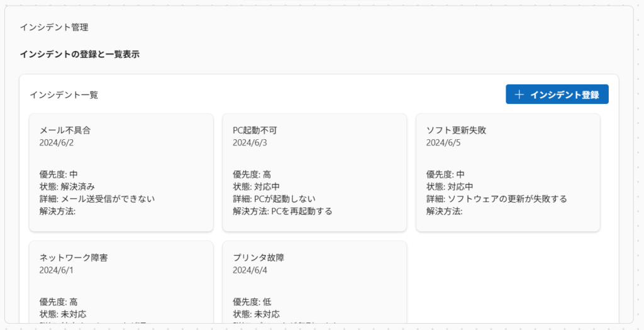Image resolution: width=644 pixels, height=330 pixels.
Task: Click the インシデントの登録と一覧表示 subtitle
Action: point(79,54)
